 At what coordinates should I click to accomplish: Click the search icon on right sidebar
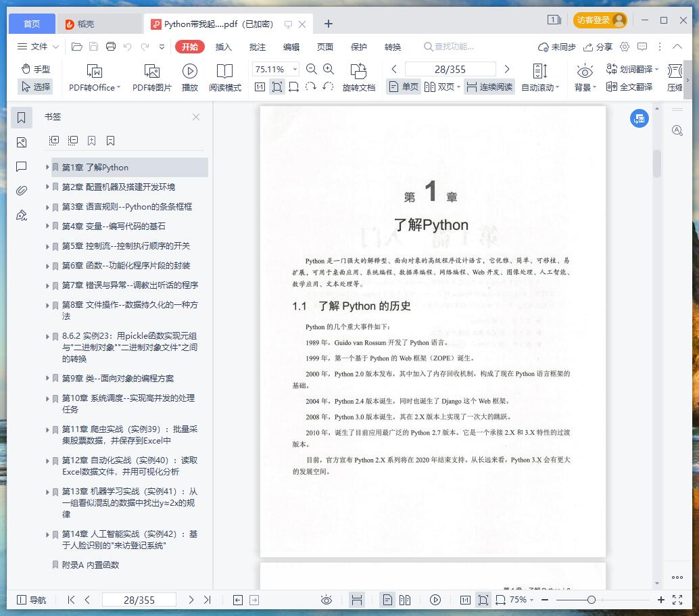pos(677,131)
